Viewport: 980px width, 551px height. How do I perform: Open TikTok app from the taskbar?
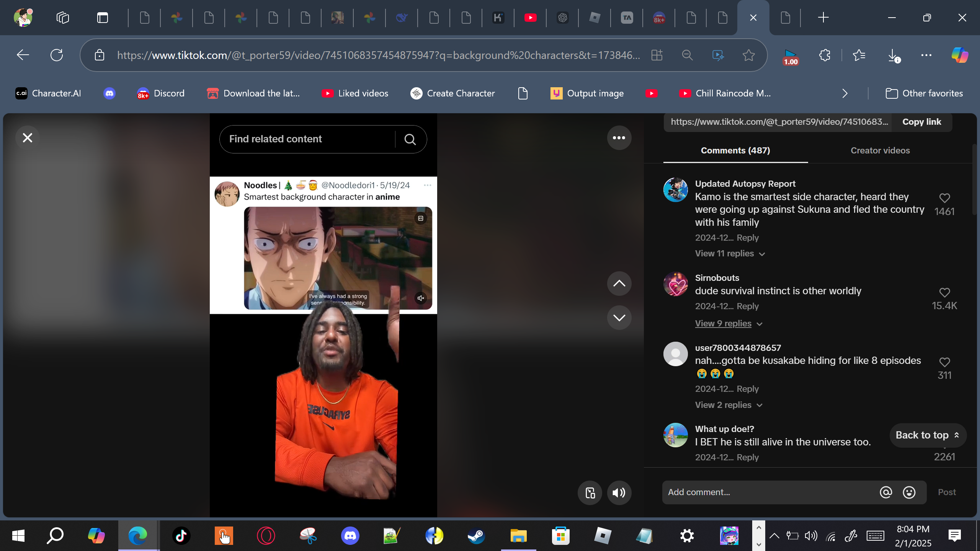tap(181, 536)
